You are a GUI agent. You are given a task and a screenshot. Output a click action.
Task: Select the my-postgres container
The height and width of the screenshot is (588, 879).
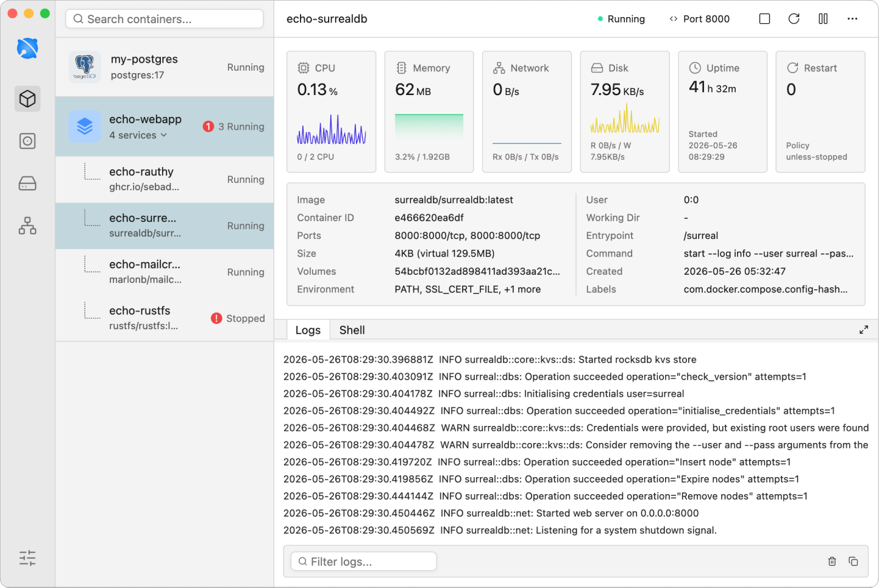point(165,67)
